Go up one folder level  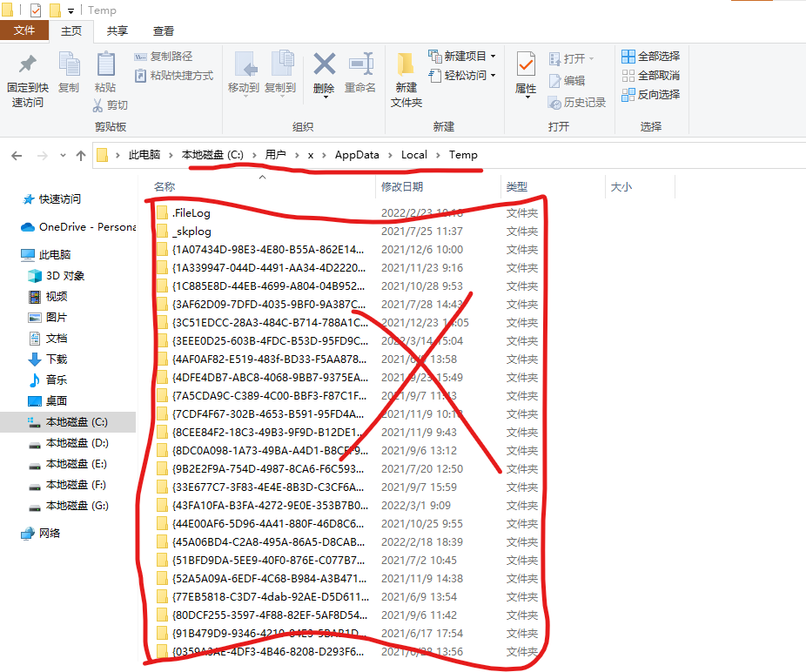[81, 155]
